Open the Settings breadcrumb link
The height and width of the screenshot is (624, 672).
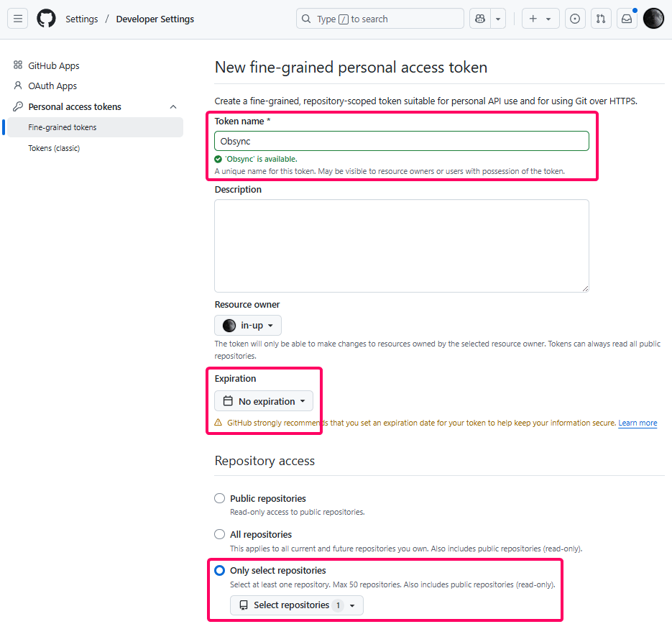point(81,19)
